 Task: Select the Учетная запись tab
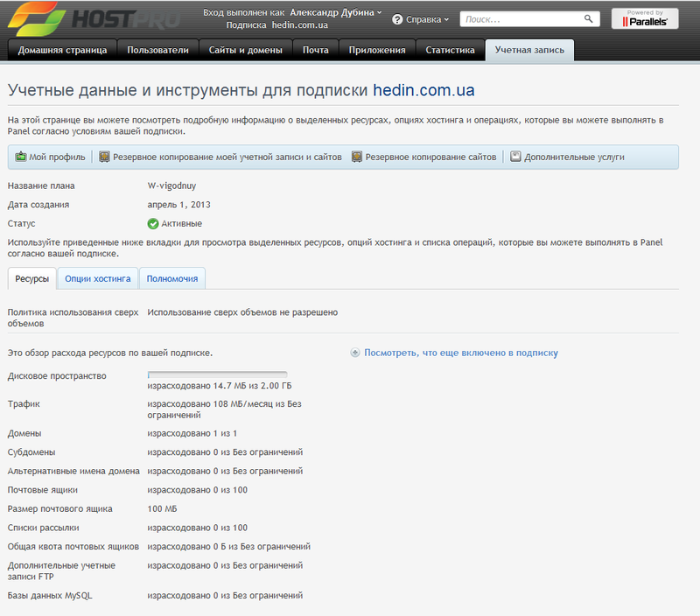click(529, 50)
